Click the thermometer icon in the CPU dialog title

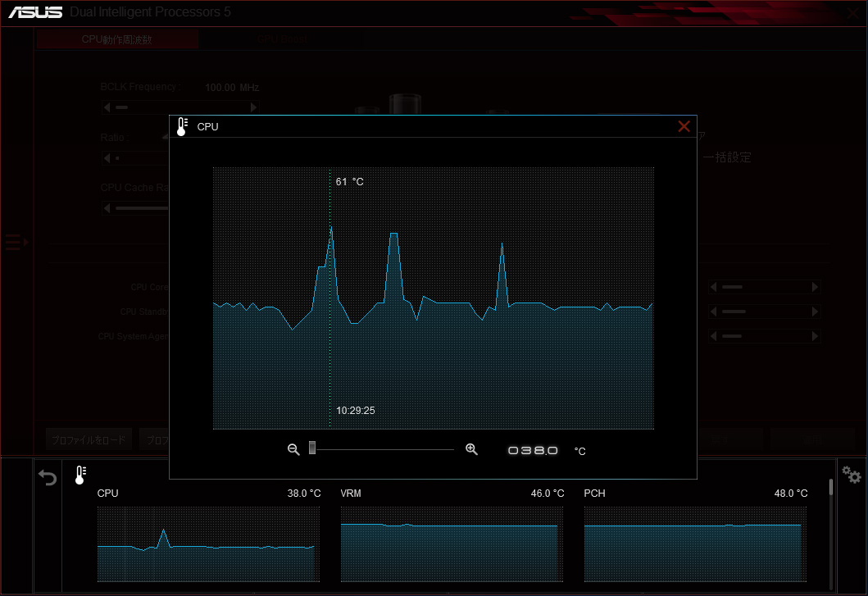pos(182,126)
